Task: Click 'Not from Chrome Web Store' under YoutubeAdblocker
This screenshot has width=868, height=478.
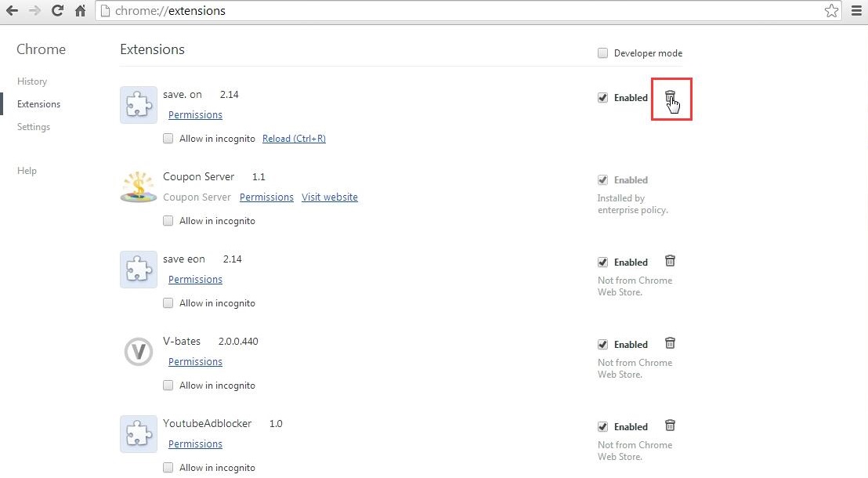Action: 635,451
